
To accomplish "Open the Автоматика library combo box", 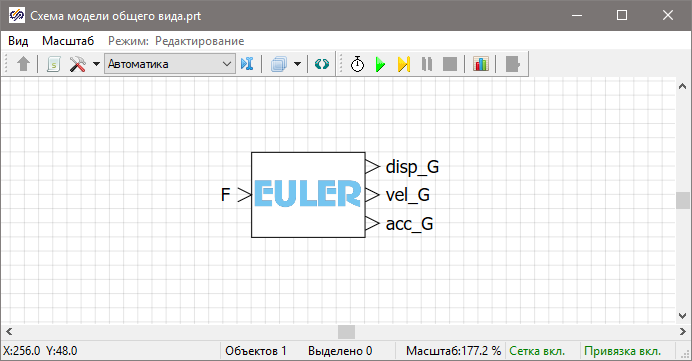I will [169, 64].
